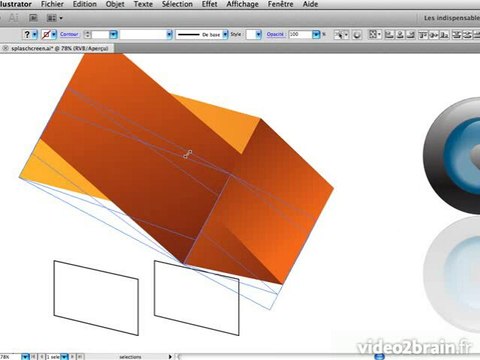Click the vertical align top icon
480x360 pixels.
pyautogui.click(x=423, y=34)
